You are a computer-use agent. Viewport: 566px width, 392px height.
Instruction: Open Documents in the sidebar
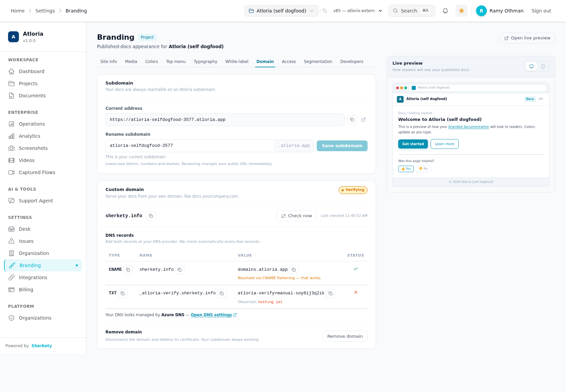(43, 96)
